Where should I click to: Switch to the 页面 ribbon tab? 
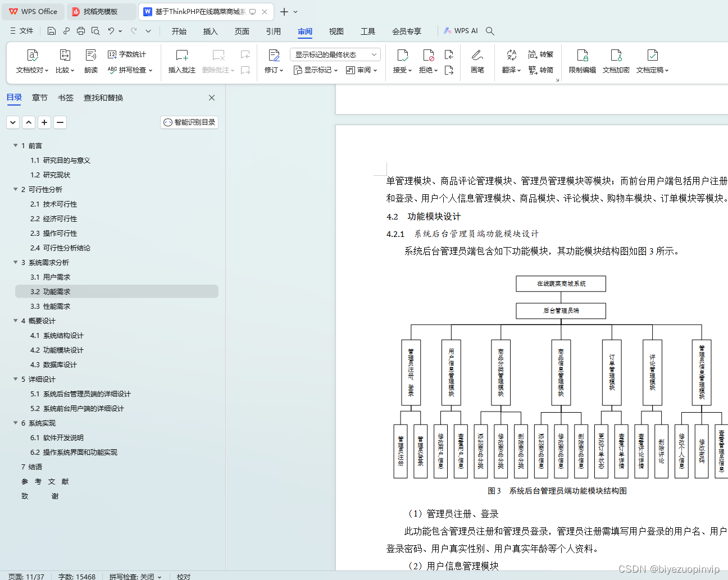click(x=242, y=31)
